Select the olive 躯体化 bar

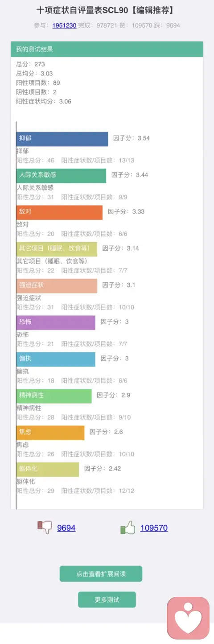click(48, 469)
